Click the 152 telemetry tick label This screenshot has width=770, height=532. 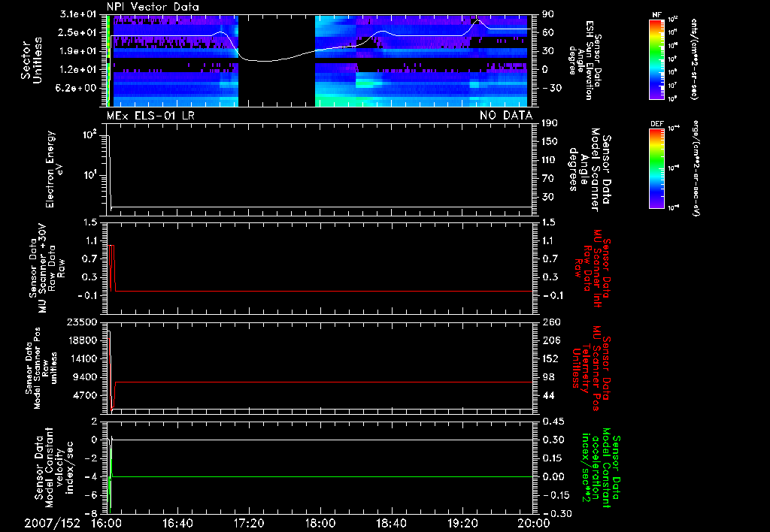550,358
